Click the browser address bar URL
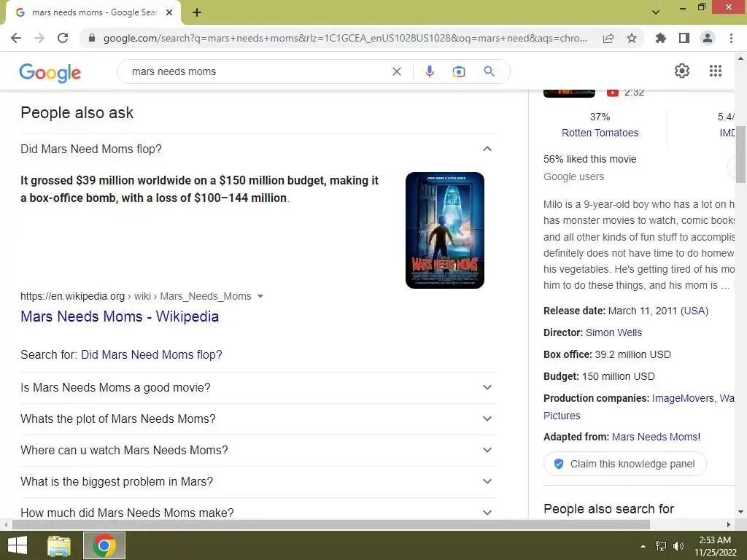747x560 pixels. pos(345,38)
